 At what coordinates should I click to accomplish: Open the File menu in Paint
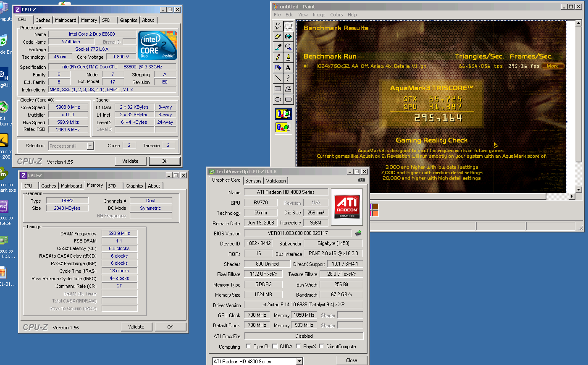[277, 15]
